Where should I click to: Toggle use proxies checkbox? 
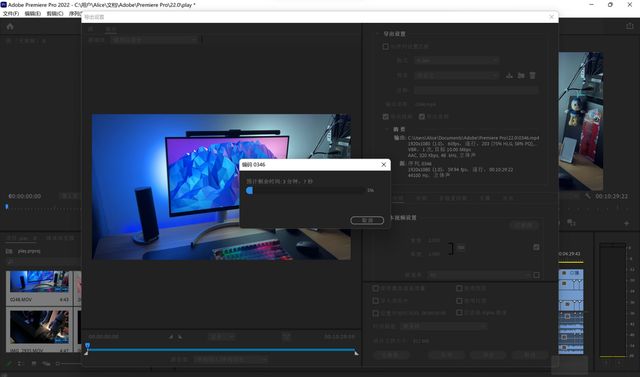point(459,301)
